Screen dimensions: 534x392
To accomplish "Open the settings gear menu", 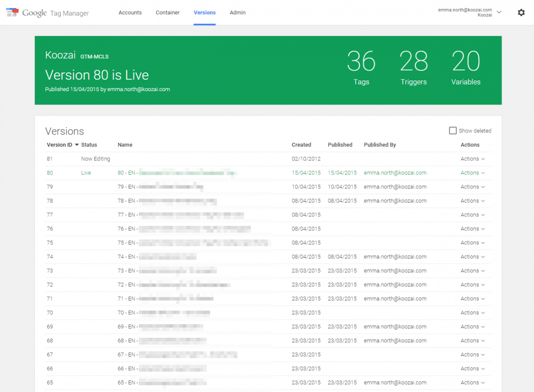I will [521, 12].
